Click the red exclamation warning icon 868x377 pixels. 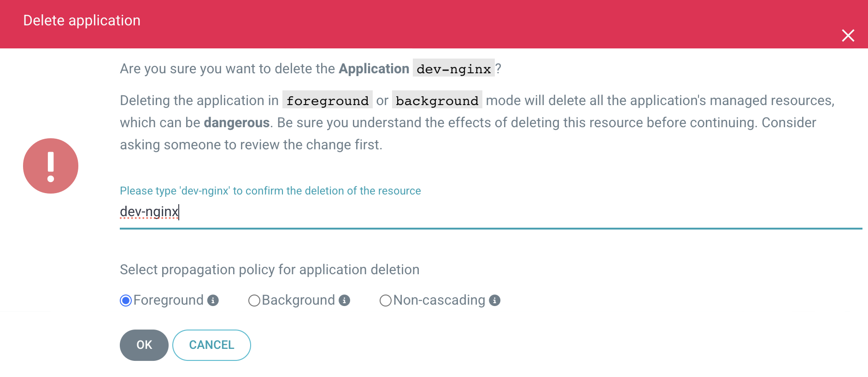click(x=51, y=166)
